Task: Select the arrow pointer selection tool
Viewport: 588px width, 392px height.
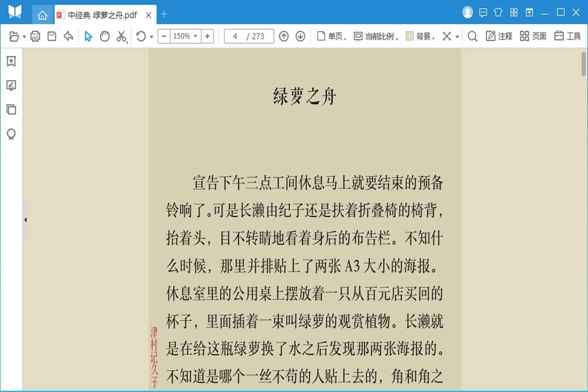Action: (88, 36)
